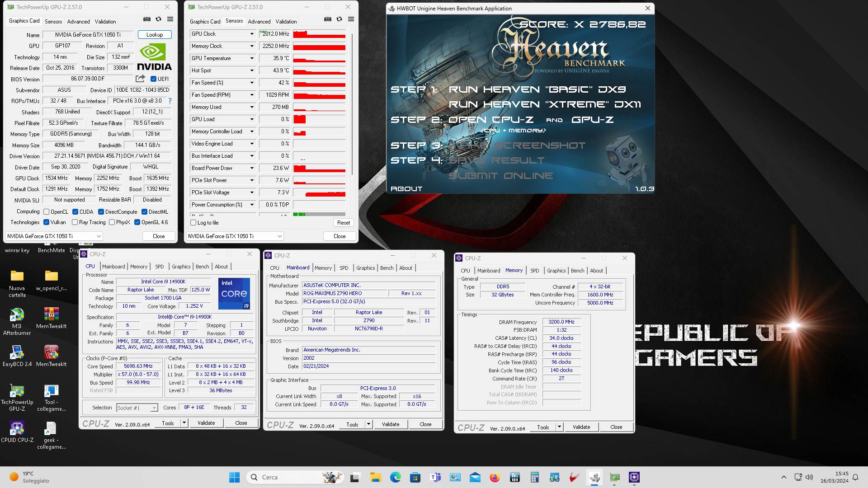Open the BenchMate desktop shortcut
The width and height of the screenshot is (868, 488).
coord(51,250)
